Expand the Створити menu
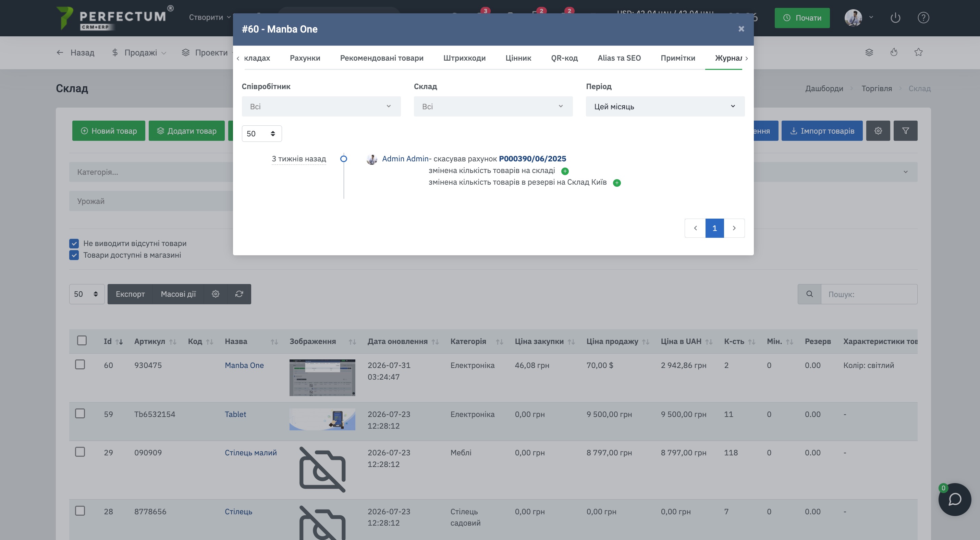 pyautogui.click(x=210, y=17)
